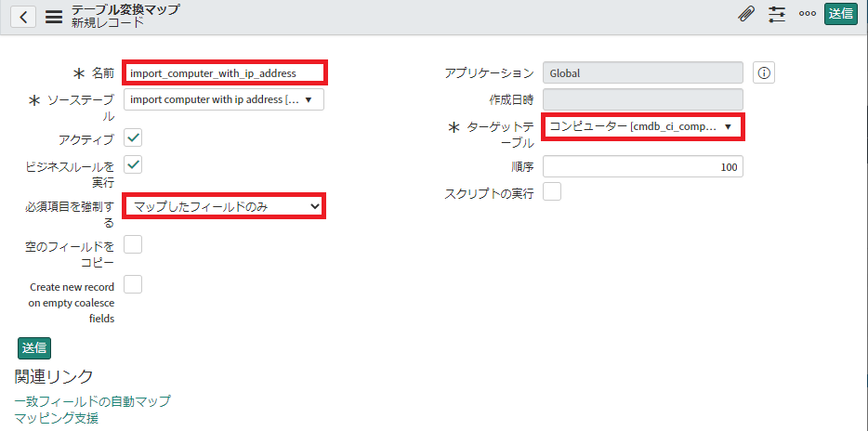Enable スクリプトの実行 checkbox
The image size is (868, 431).
click(x=552, y=192)
